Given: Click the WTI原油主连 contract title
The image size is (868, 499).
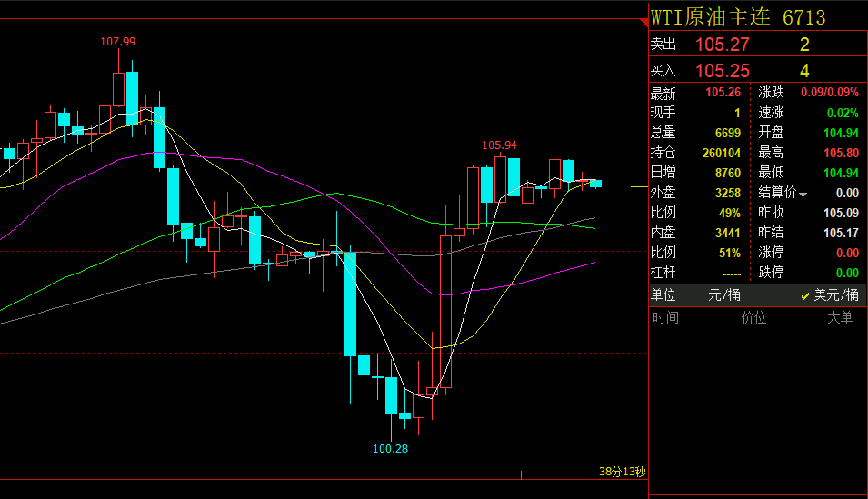Looking at the screenshot, I should pyautogui.click(x=710, y=17).
